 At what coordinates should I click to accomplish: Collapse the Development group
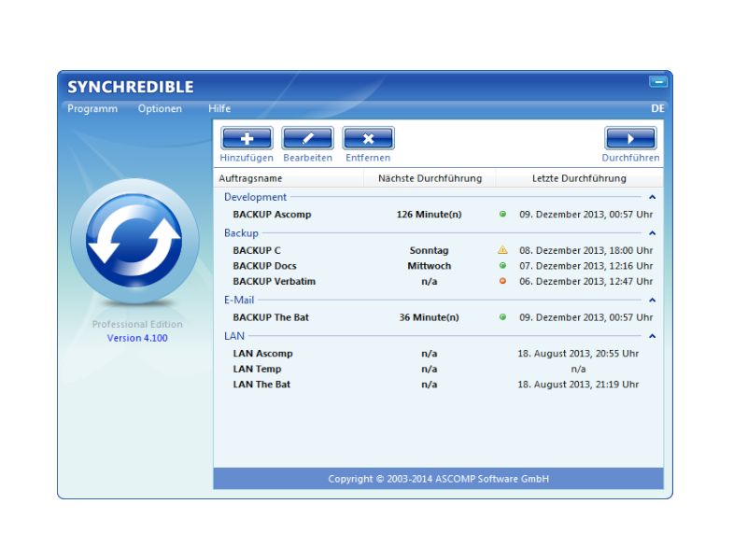[x=652, y=197]
